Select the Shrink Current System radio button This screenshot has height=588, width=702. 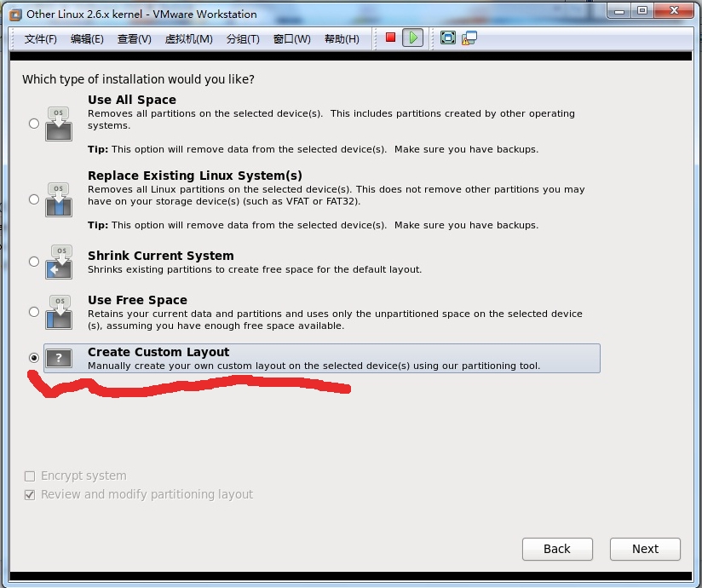[34, 262]
